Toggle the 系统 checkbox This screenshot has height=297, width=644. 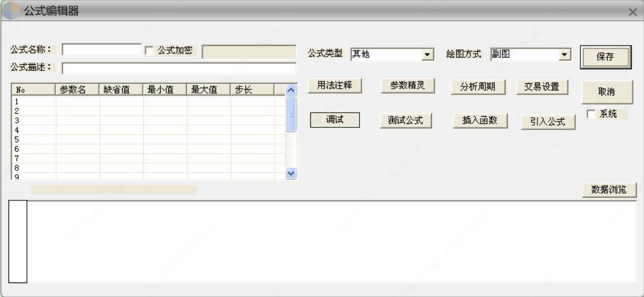591,114
